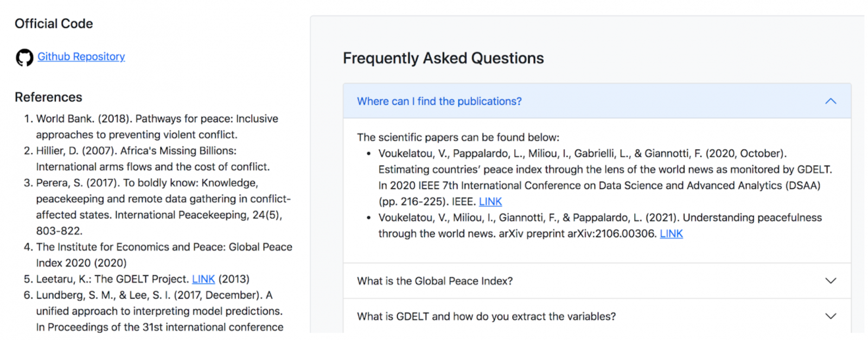Expand the GDELT variables chevron arrow

pyautogui.click(x=831, y=316)
